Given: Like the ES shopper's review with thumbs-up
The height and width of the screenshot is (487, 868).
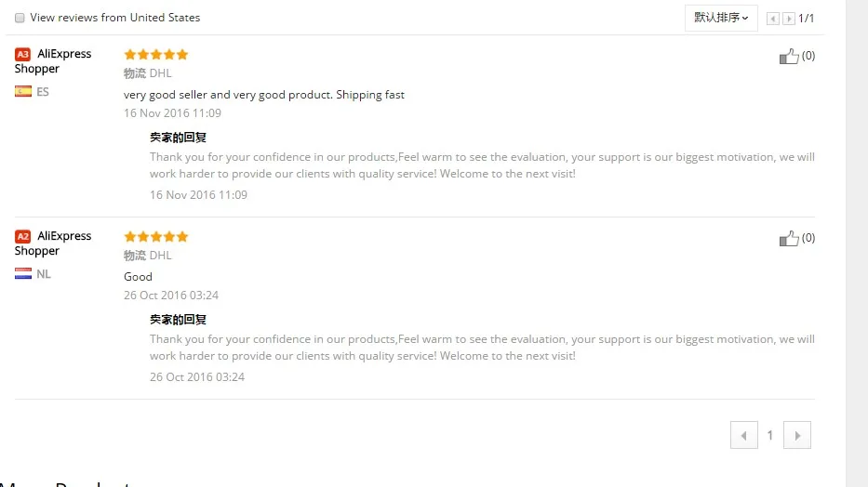Looking at the screenshot, I should [x=789, y=56].
